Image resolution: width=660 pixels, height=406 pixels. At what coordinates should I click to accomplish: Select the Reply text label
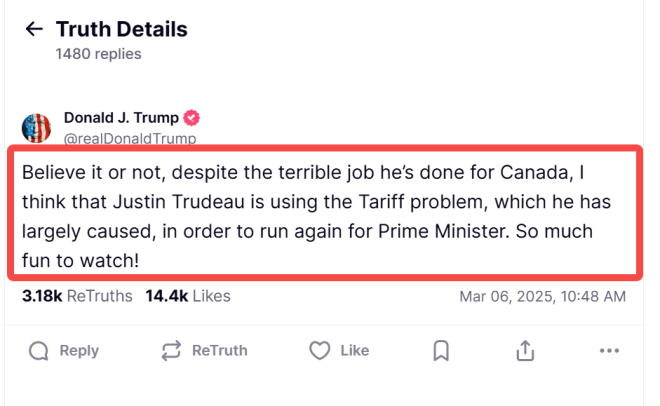coord(79,350)
